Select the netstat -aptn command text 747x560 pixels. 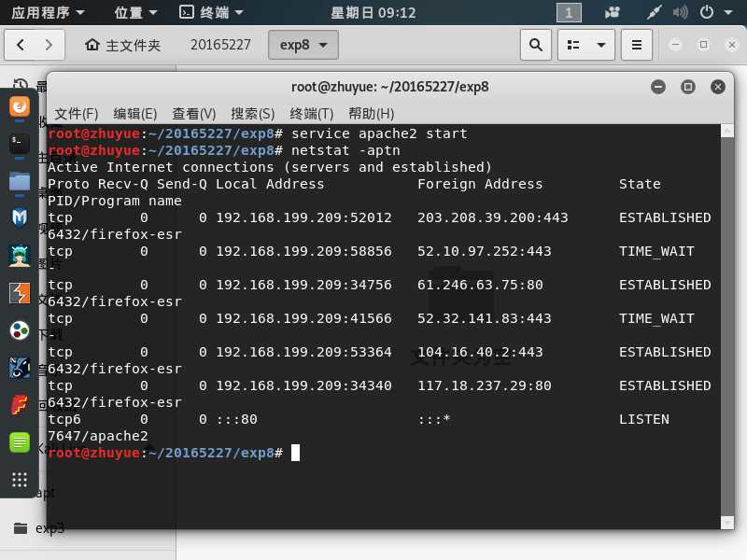345,150
